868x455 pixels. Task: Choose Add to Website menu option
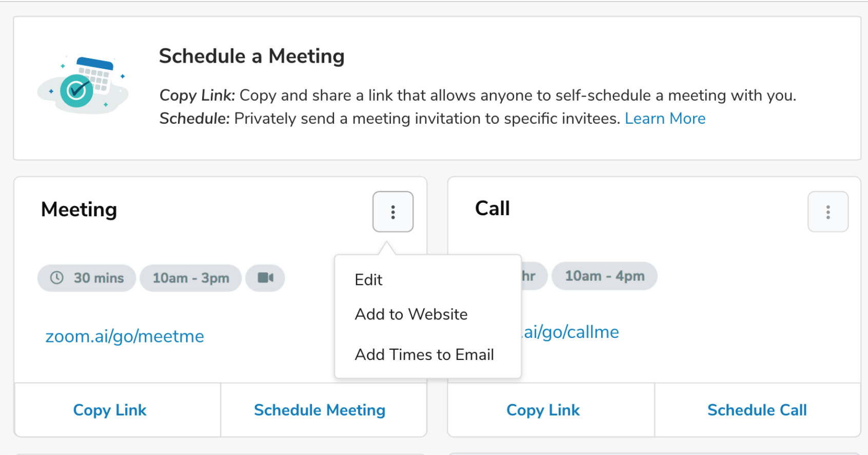click(x=411, y=314)
